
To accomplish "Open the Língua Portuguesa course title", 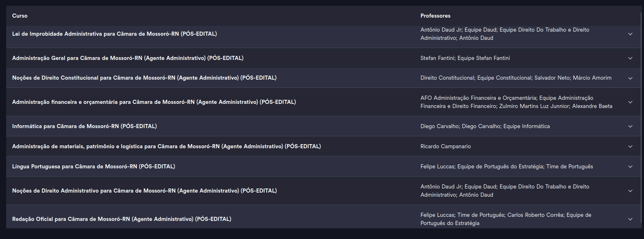I will coord(94,166).
